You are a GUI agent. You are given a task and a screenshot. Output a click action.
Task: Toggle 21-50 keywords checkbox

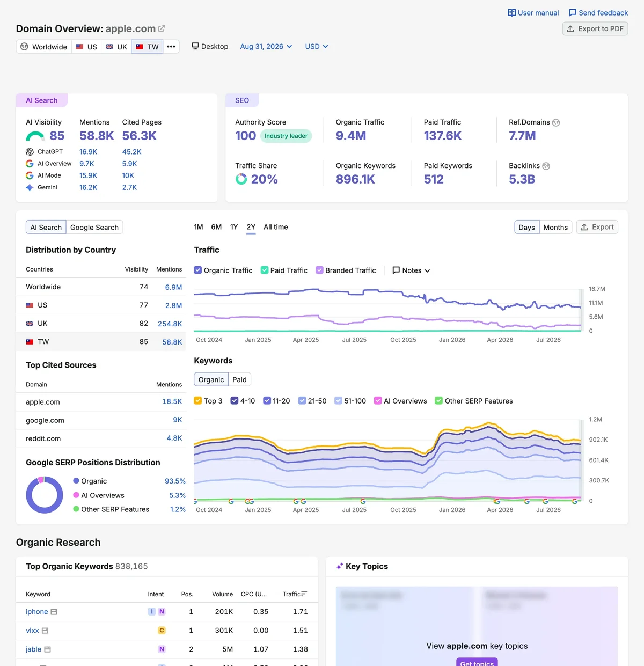point(302,401)
